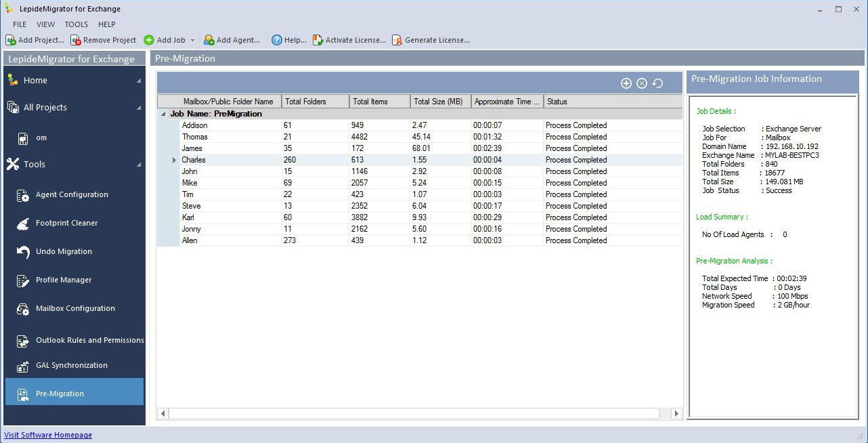
Task: Click the Tools wrench icon
Action: [13, 164]
